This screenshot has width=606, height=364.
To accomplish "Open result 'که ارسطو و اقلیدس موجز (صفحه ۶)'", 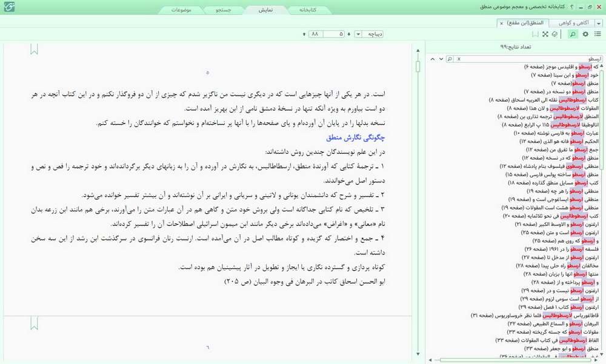I will point(561,67).
